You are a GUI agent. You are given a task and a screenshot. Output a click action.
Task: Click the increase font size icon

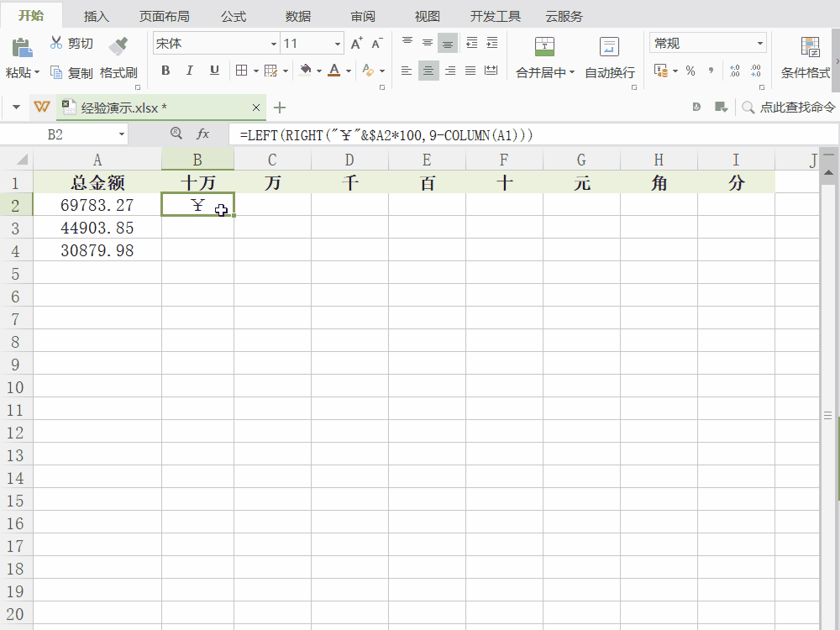[356, 44]
